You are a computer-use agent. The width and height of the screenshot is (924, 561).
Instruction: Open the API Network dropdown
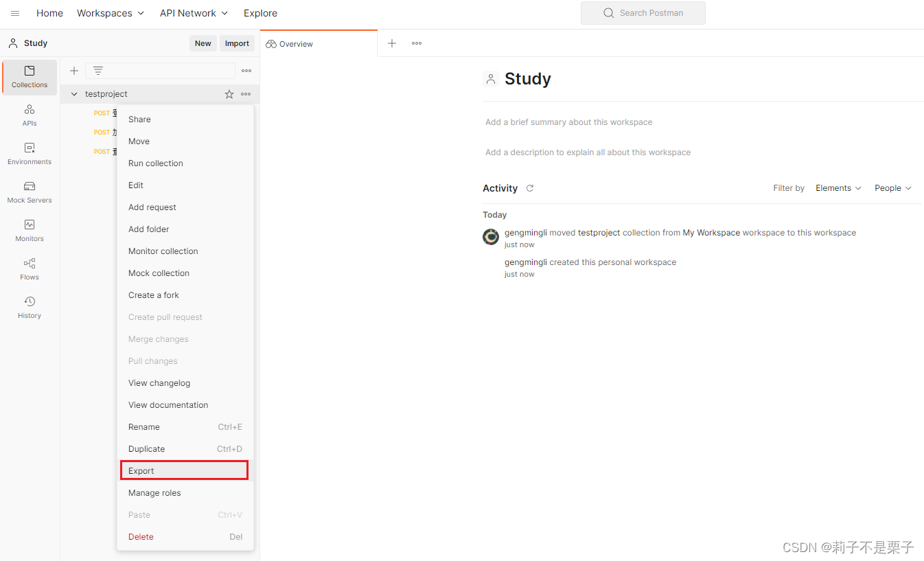[194, 13]
